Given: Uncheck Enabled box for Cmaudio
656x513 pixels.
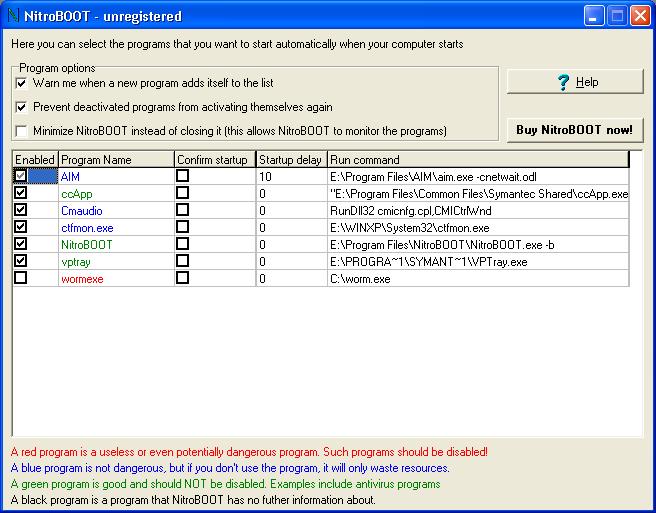Looking at the screenshot, I should 20,210.
